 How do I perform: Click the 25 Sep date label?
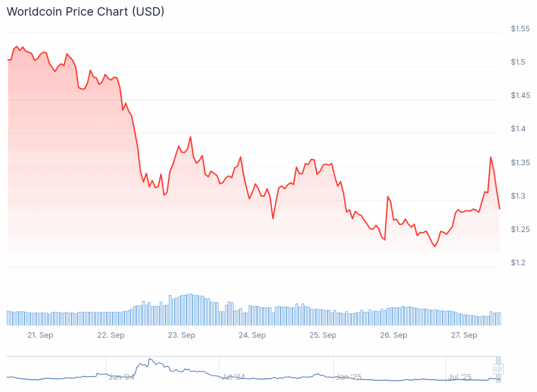(x=323, y=335)
